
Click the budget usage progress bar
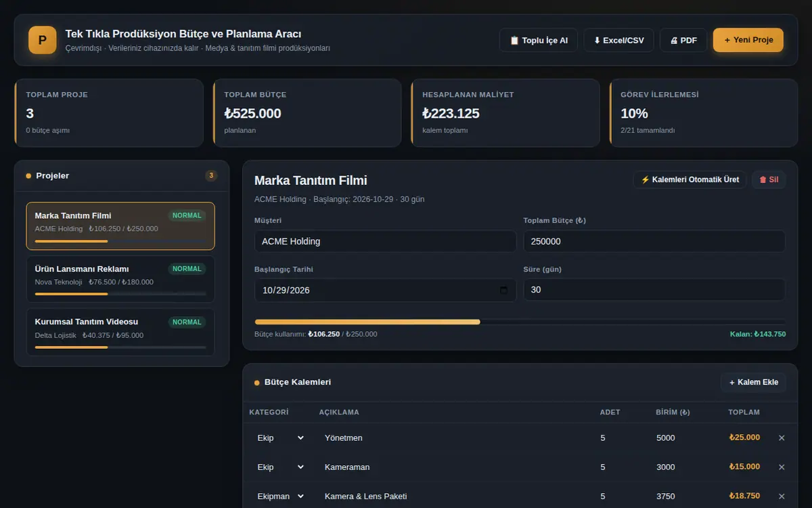[x=520, y=322]
